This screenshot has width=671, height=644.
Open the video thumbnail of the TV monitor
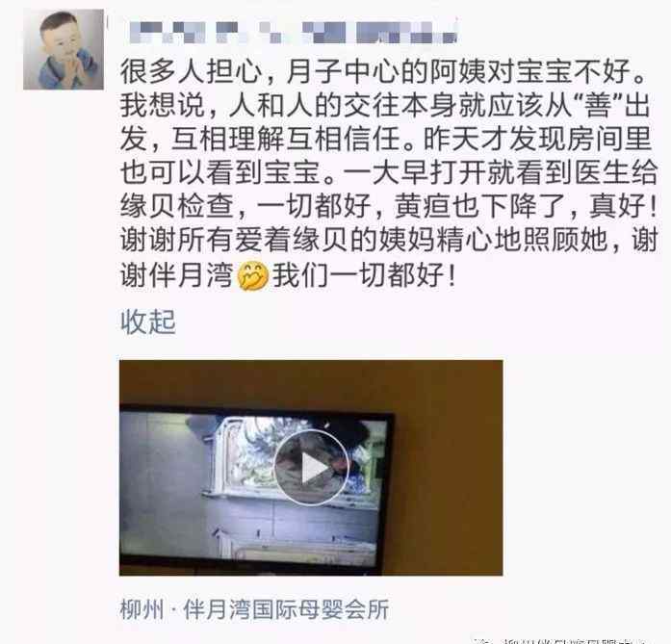(311, 468)
